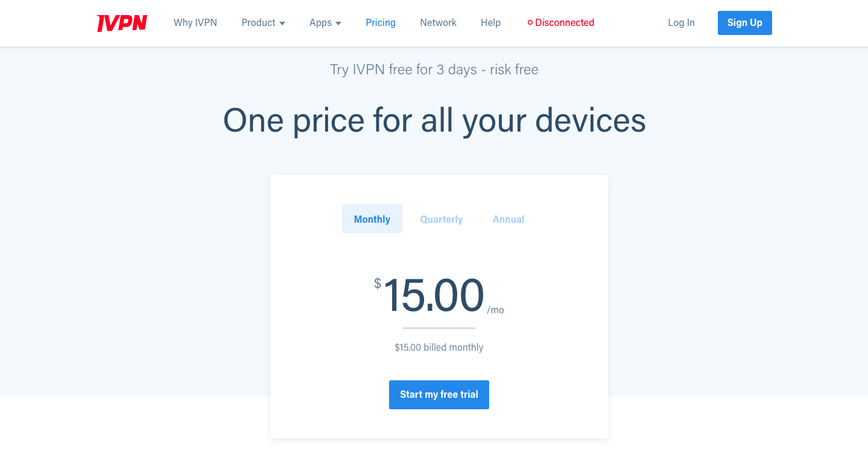
Task: Select the Monthly billing option
Action: (x=372, y=219)
